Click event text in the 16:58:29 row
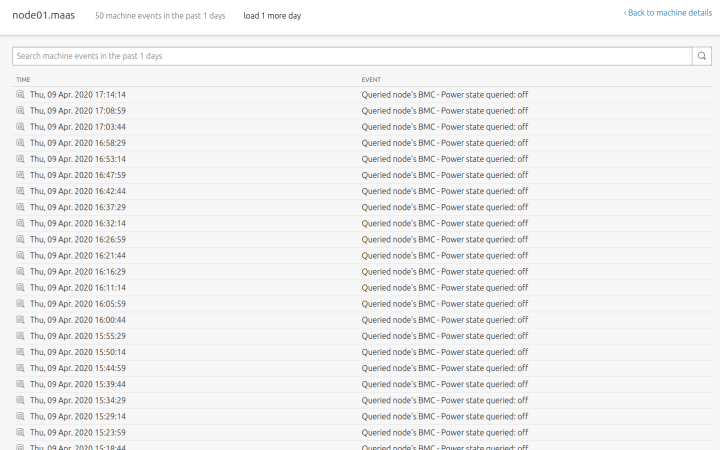 (444, 143)
